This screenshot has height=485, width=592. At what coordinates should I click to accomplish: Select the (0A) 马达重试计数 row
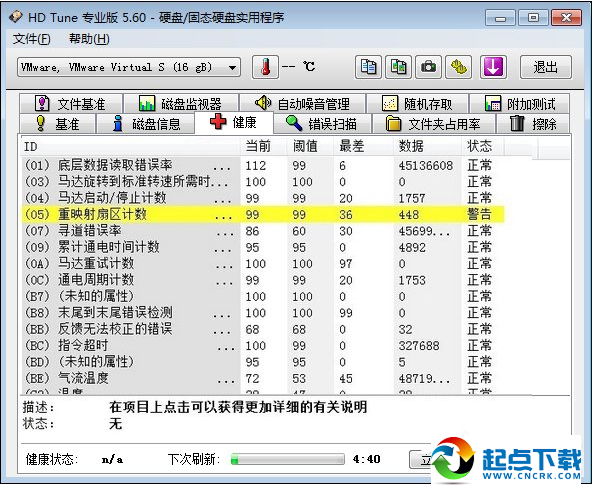tap(263, 263)
